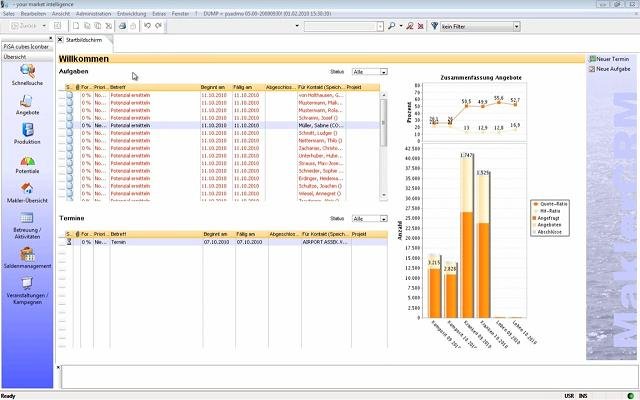The image size is (640, 400).
Task: Open the Extras menu
Action: 159,13
